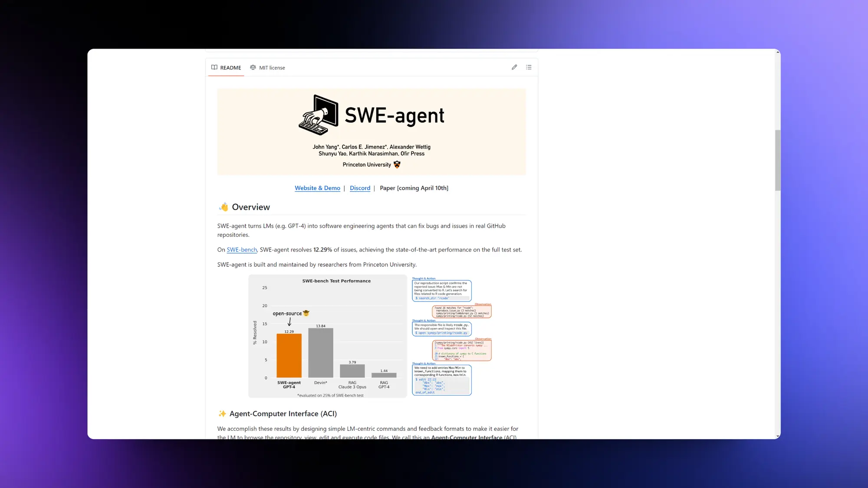Click the bold '12.29%' figure
Viewport: 868px width, 488px height.
coord(322,250)
